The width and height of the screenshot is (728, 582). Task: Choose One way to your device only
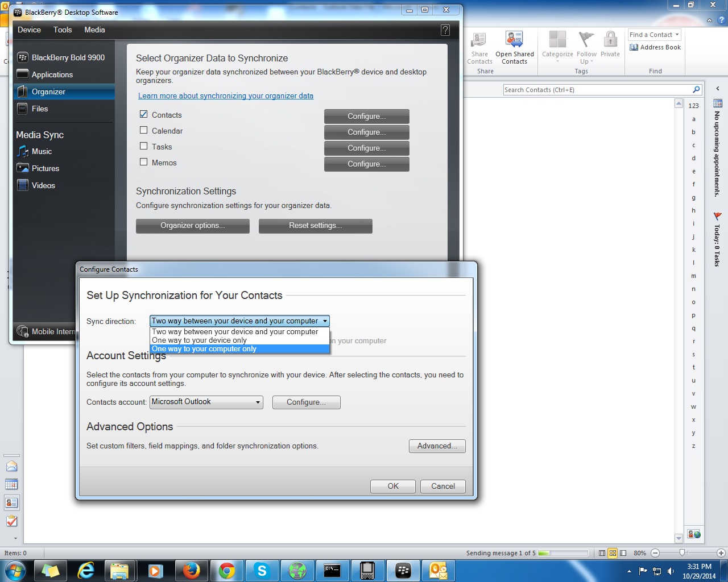coord(239,340)
